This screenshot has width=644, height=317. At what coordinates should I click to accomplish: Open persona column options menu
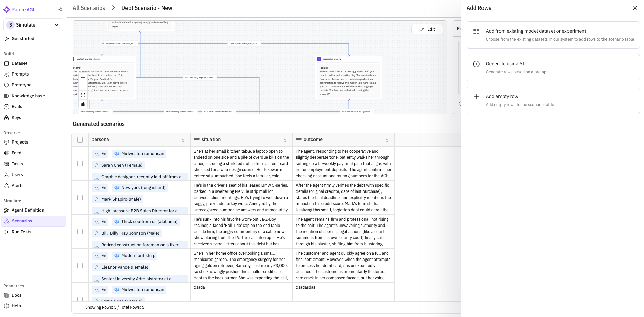(x=183, y=140)
